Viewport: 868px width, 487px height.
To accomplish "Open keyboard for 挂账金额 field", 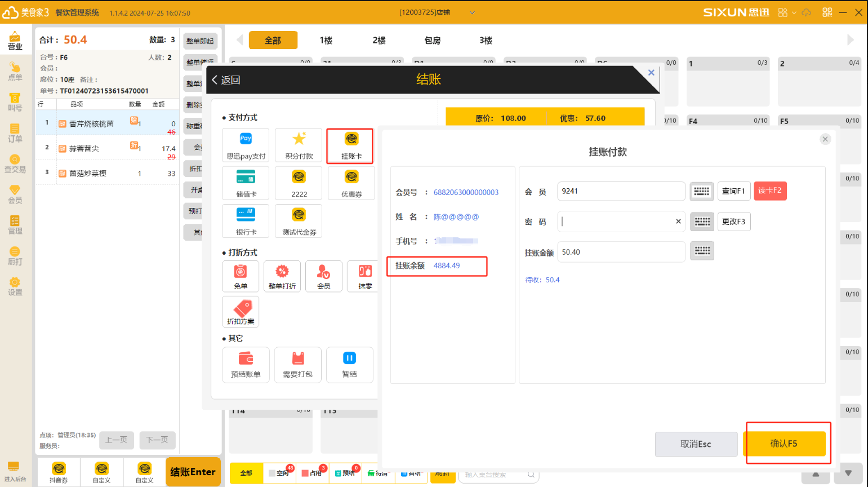I will coord(702,250).
